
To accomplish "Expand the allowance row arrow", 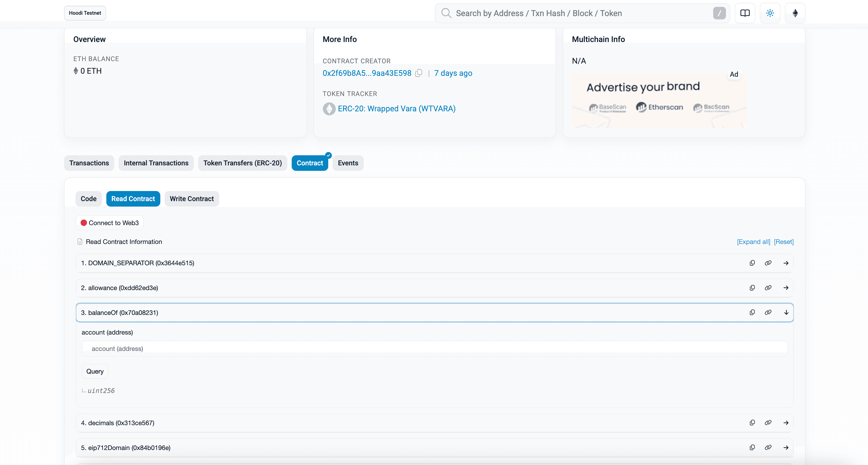I will click(x=786, y=288).
